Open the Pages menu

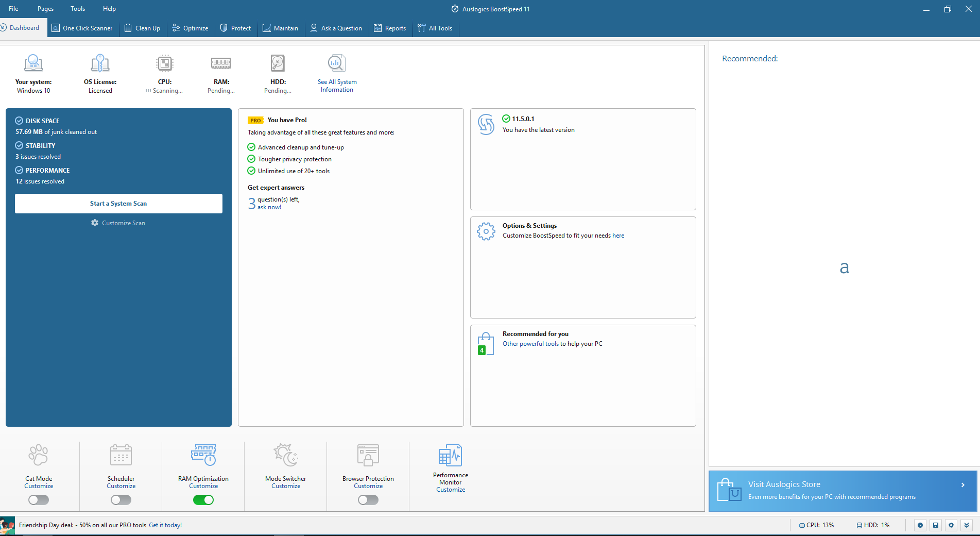(x=45, y=9)
